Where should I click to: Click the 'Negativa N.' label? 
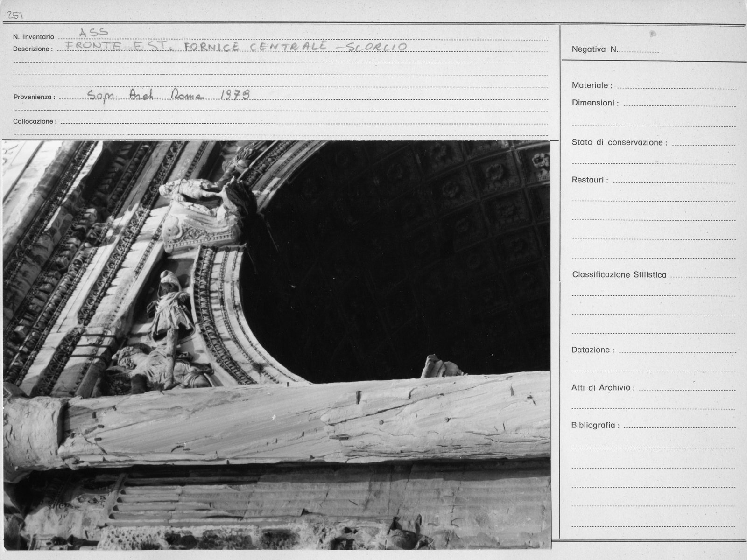pyautogui.click(x=594, y=49)
